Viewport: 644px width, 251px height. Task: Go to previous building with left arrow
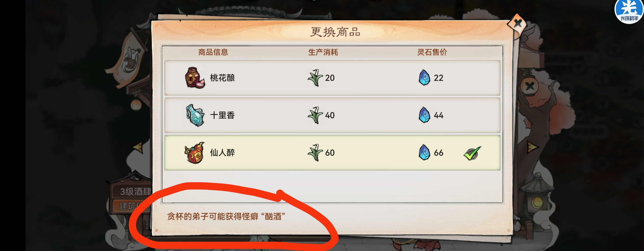tap(138, 148)
